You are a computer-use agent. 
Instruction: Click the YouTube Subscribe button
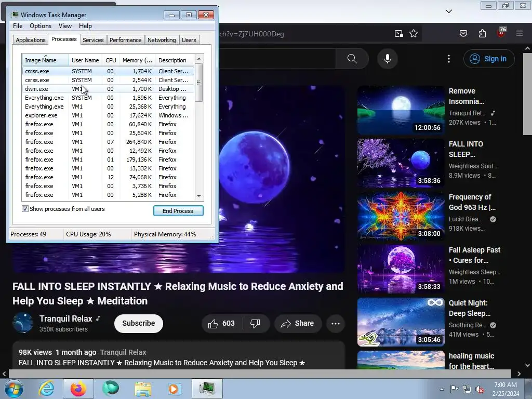[x=138, y=323]
